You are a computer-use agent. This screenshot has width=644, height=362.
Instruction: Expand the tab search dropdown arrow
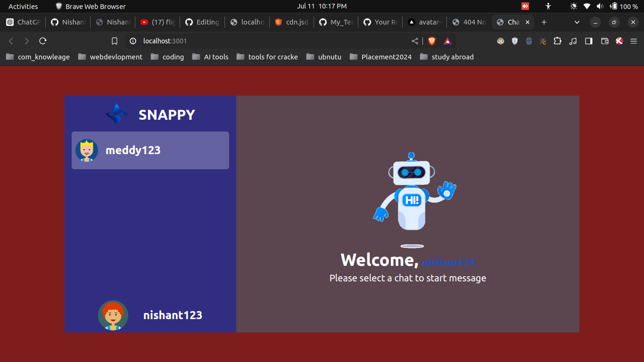(x=577, y=22)
